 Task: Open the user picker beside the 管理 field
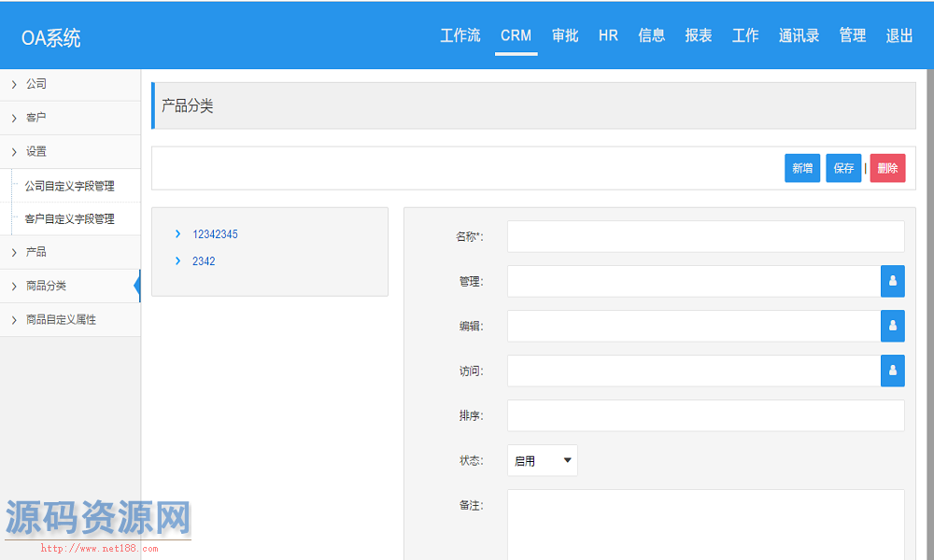pos(892,281)
